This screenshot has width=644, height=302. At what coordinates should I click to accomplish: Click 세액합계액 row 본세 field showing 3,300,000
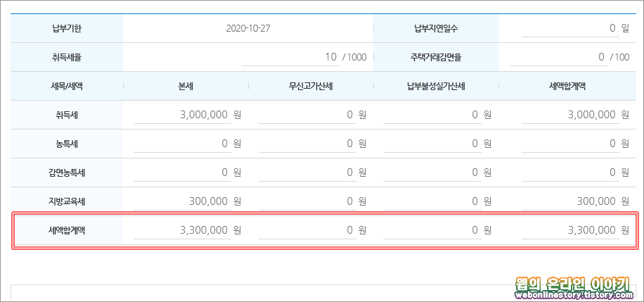point(182,230)
